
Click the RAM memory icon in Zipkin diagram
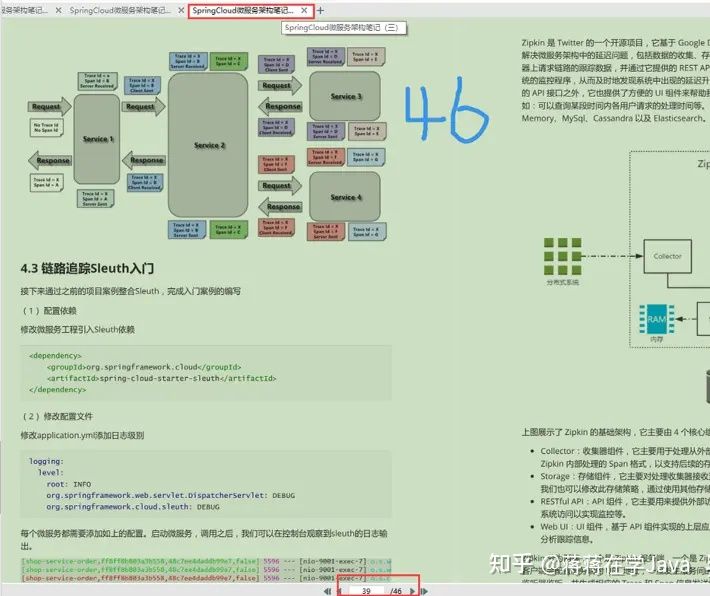pyautogui.click(x=657, y=319)
